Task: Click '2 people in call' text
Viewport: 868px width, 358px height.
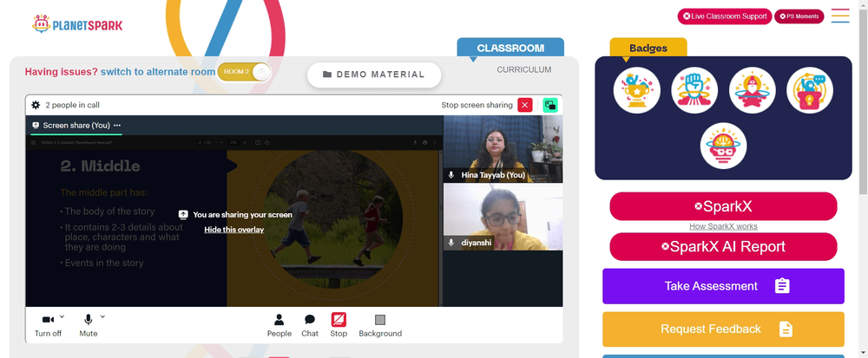Action: click(x=73, y=105)
